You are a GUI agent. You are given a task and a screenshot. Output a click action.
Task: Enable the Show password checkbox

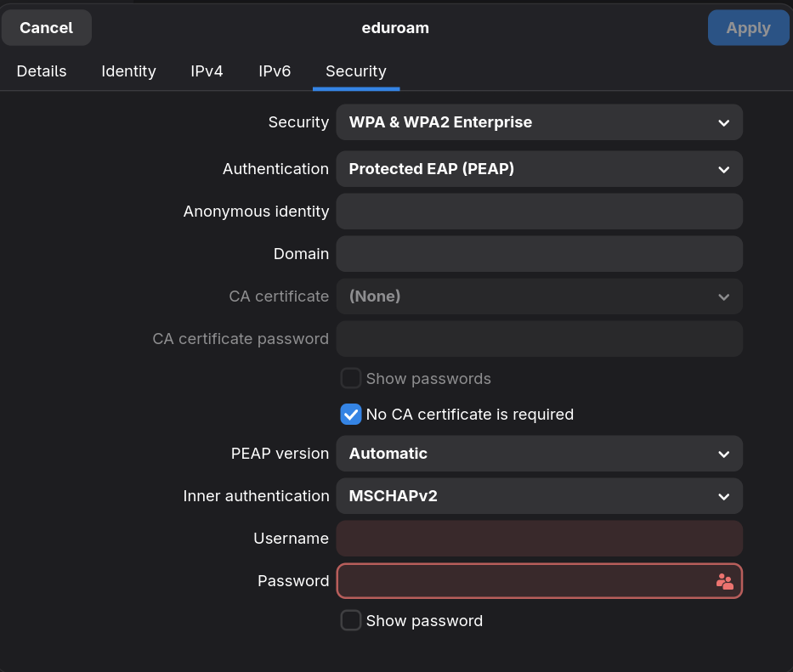(351, 620)
